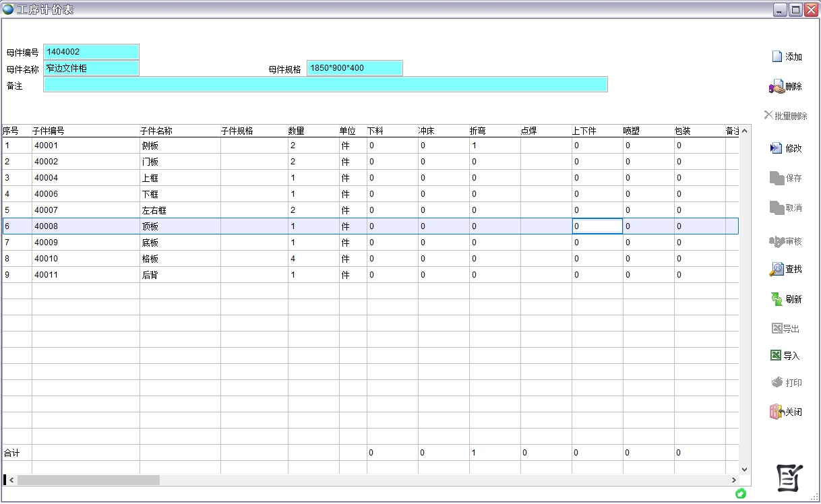Click the 导入 (Import) Excel icon

[x=785, y=356]
